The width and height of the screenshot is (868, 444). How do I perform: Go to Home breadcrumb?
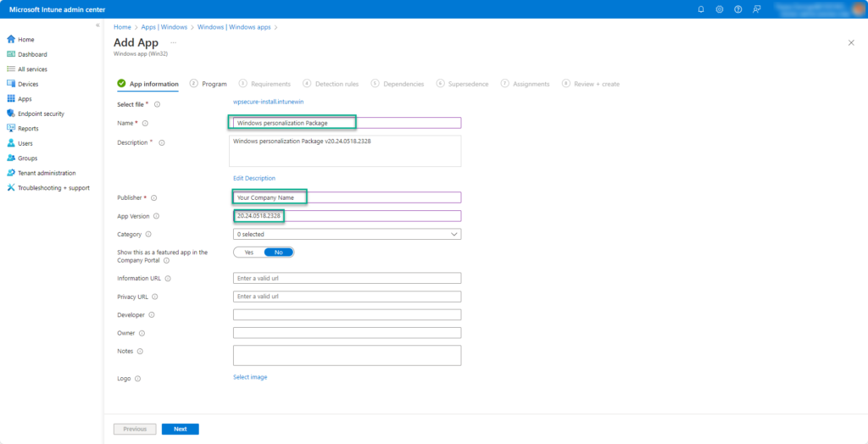coord(122,26)
